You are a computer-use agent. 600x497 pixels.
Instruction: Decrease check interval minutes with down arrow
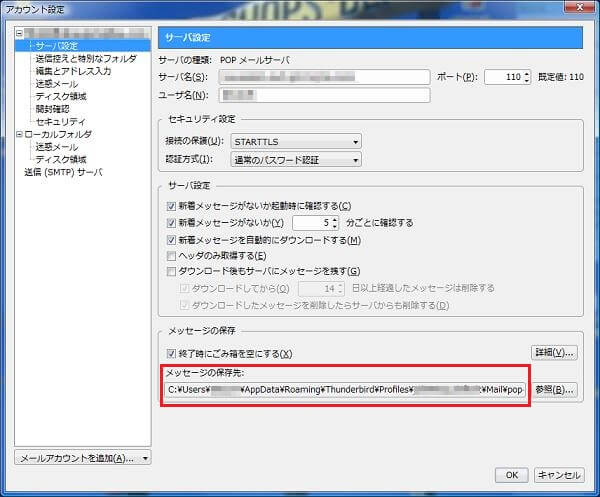335,226
